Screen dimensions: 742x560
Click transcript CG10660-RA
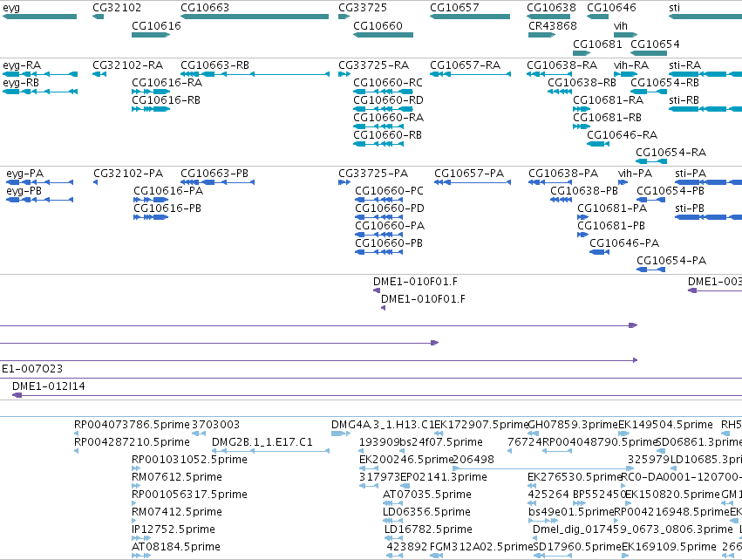pyautogui.click(x=378, y=126)
